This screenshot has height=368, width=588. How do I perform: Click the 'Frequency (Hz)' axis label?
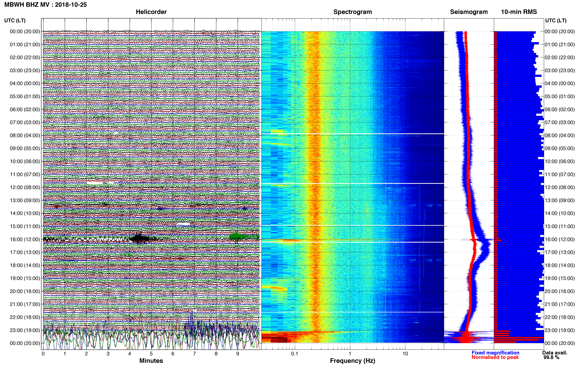[x=352, y=361]
